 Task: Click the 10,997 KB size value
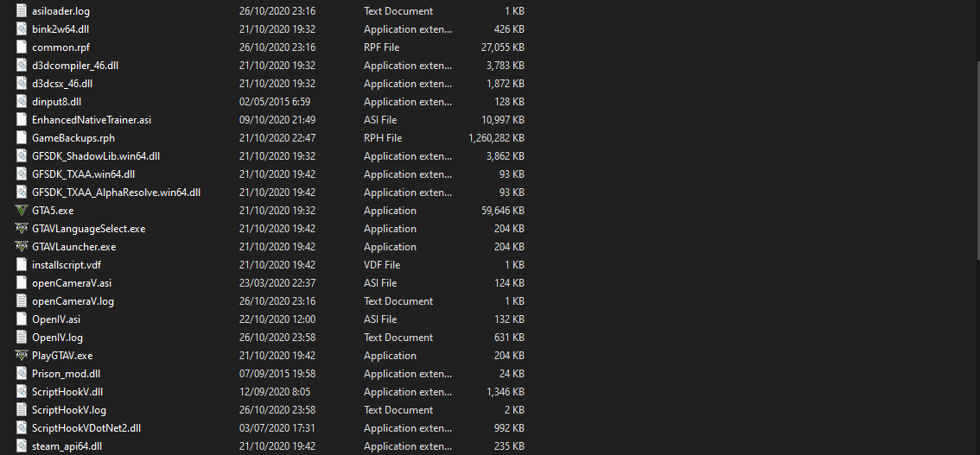[x=505, y=119]
